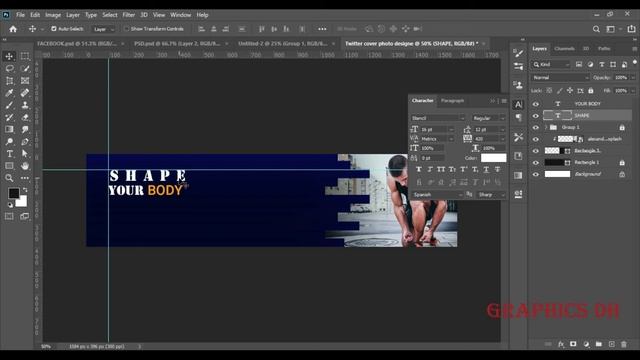Select the Gradient tool

pos(9,130)
